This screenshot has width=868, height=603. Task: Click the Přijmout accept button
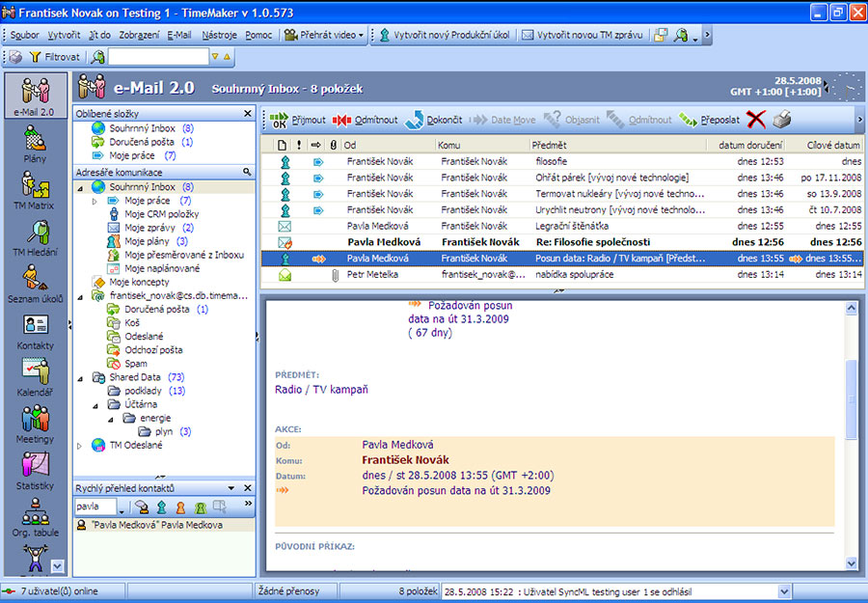298,121
